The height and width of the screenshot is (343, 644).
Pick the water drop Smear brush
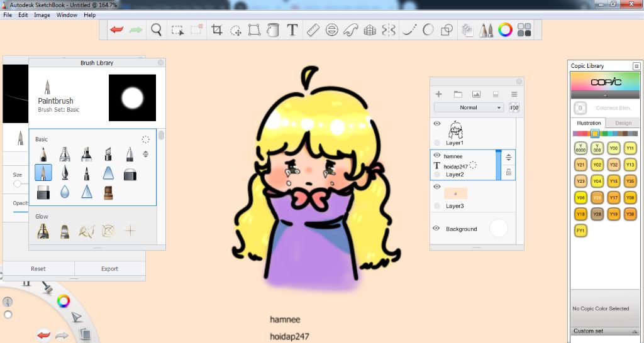click(x=65, y=192)
